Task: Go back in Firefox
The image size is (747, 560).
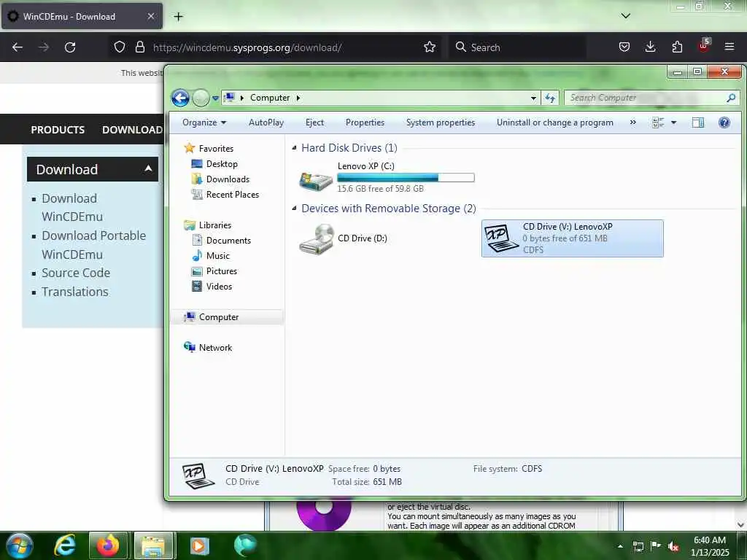Action: tap(18, 47)
